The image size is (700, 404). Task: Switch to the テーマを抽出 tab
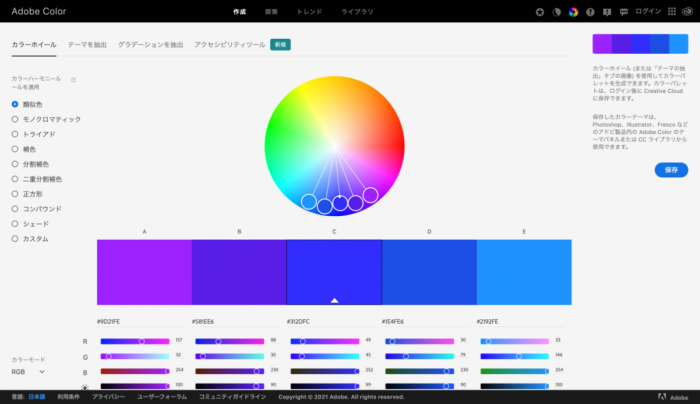pos(88,45)
